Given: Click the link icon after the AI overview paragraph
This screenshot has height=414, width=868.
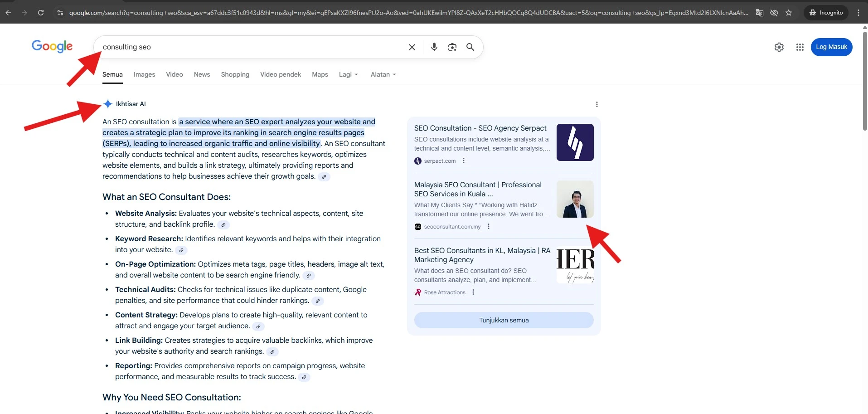Looking at the screenshot, I should pos(324,177).
